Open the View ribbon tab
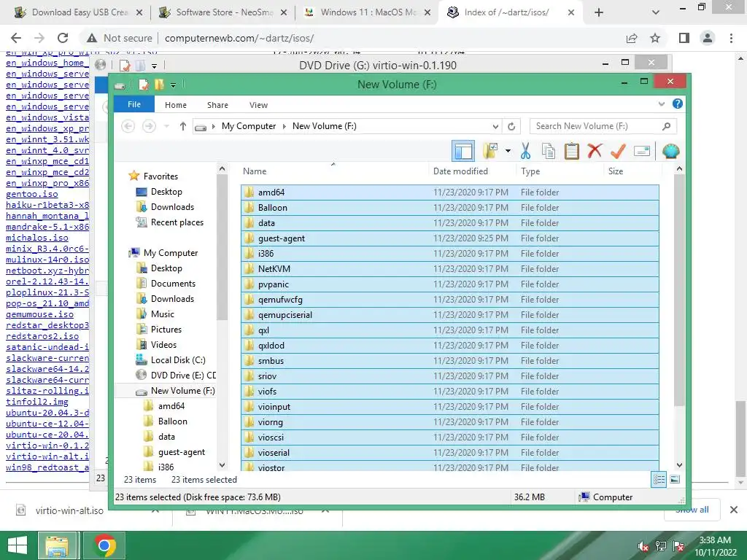The height and width of the screenshot is (560, 747). tap(259, 105)
